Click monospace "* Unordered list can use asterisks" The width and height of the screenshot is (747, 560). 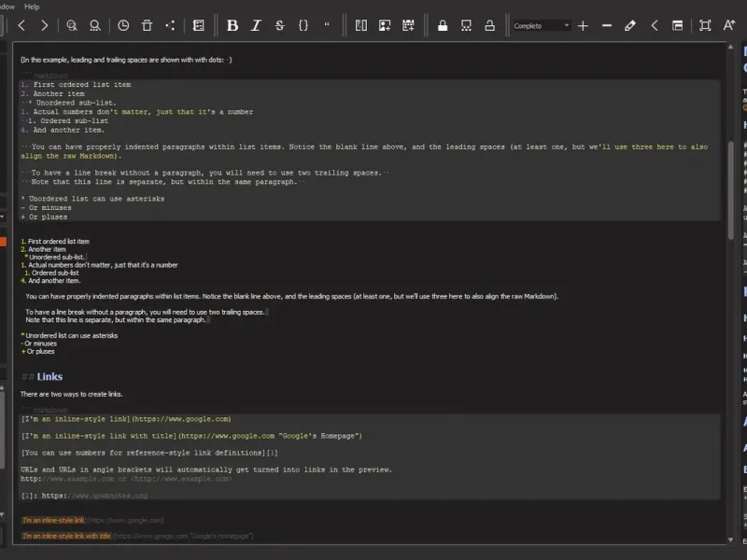tap(92, 199)
